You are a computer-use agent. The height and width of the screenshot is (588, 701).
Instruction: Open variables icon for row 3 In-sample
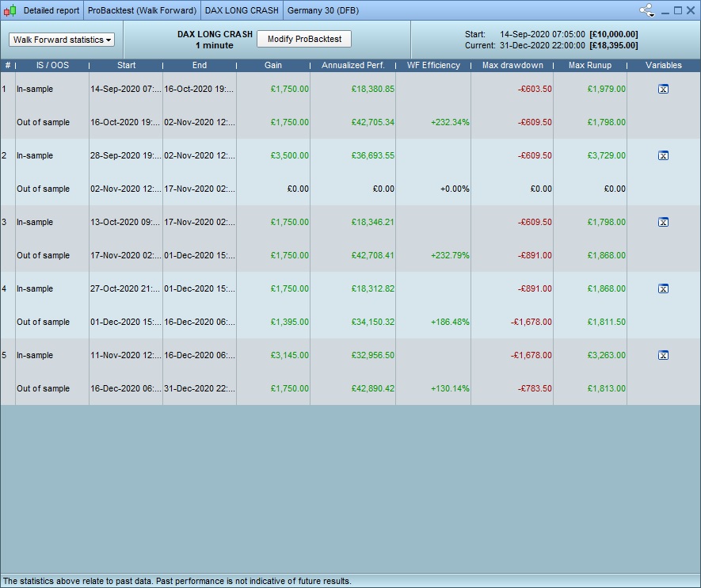[663, 222]
